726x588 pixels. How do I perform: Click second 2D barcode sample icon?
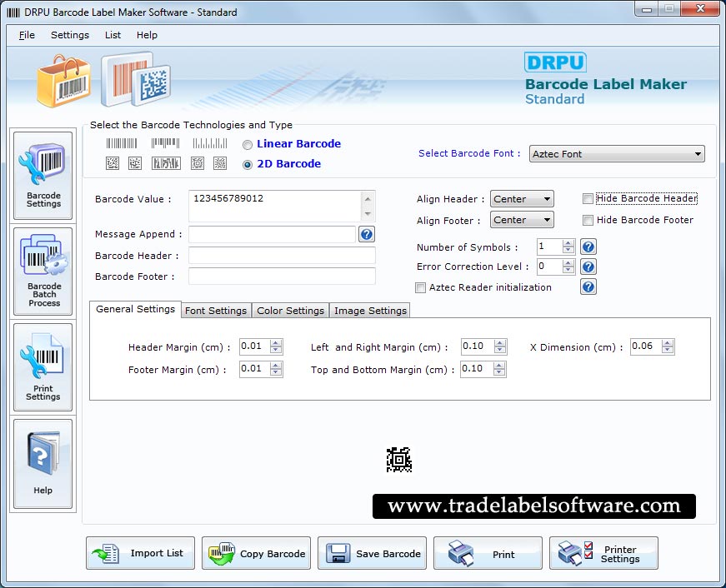coord(135,163)
